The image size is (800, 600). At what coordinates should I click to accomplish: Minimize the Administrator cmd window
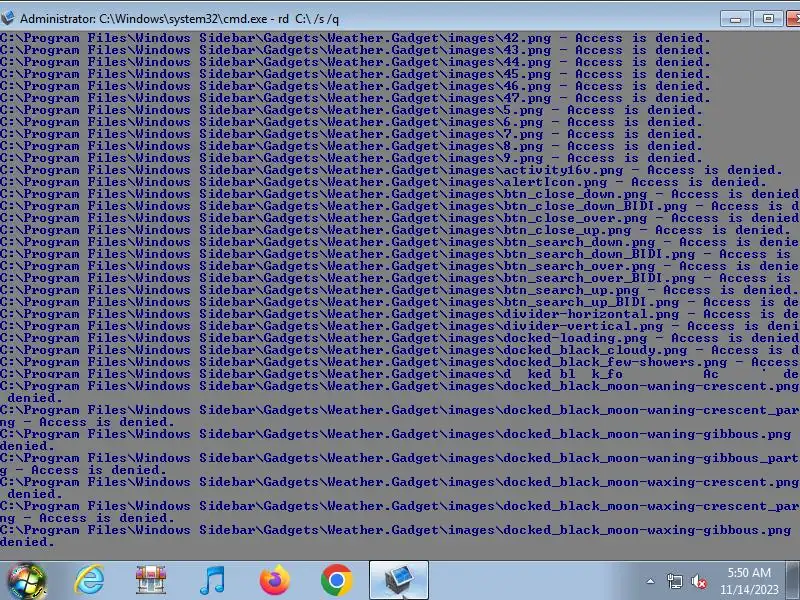[735, 19]
